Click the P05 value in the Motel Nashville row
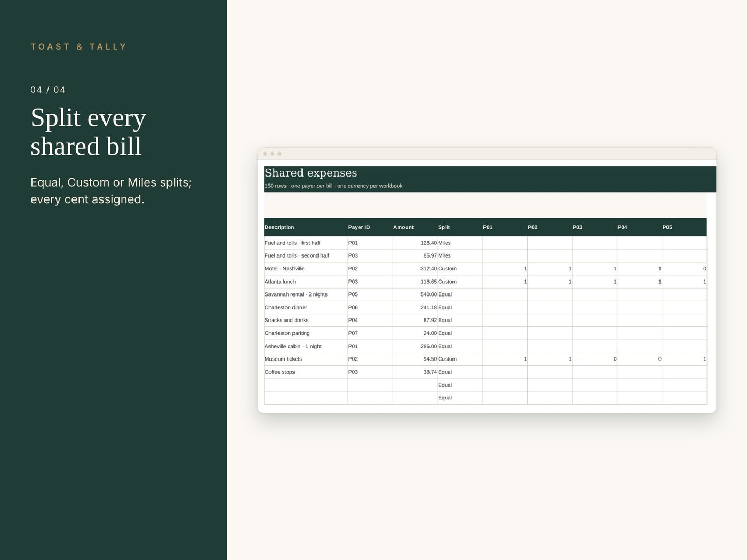Viewport: 747px width, 560px height. click(684, 269)
